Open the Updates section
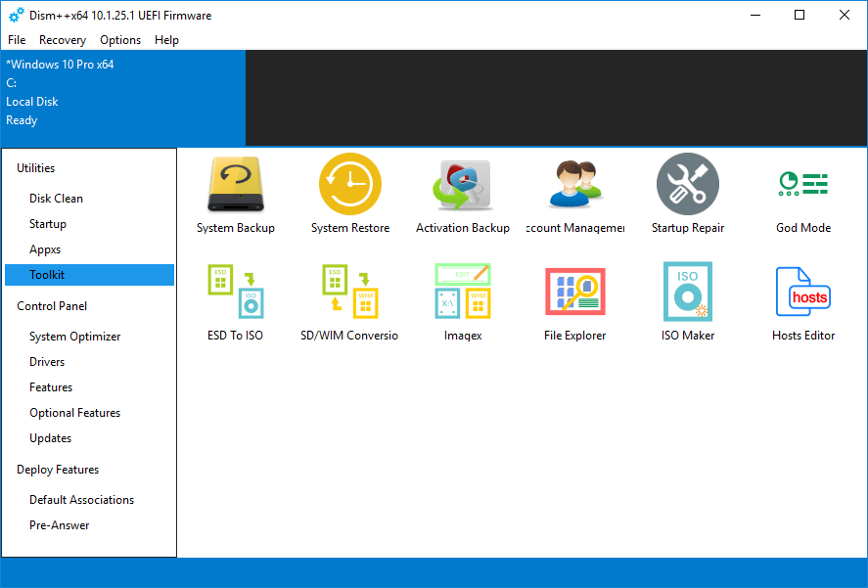Image resolution: width=868 pixels, height=588 pixels. 50,437
